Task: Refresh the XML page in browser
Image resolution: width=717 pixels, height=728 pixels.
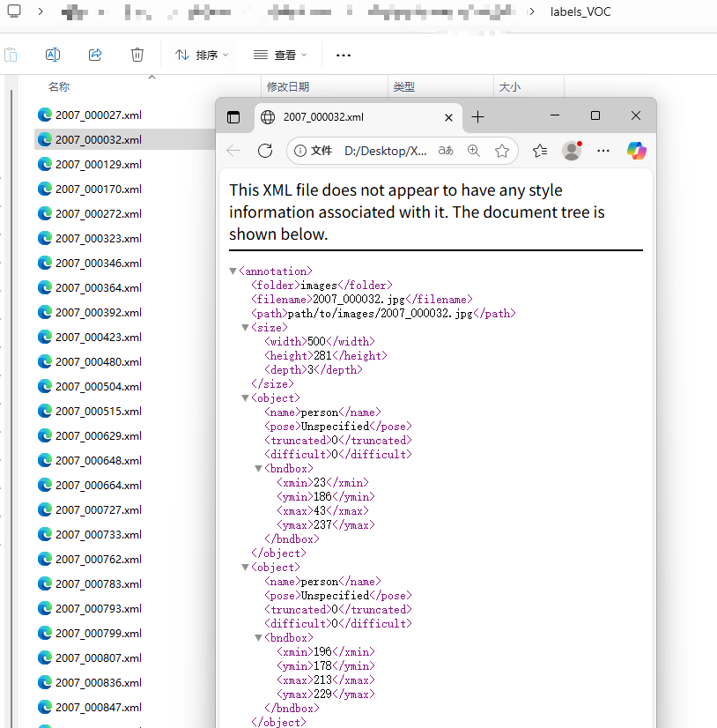Action: 265,151
